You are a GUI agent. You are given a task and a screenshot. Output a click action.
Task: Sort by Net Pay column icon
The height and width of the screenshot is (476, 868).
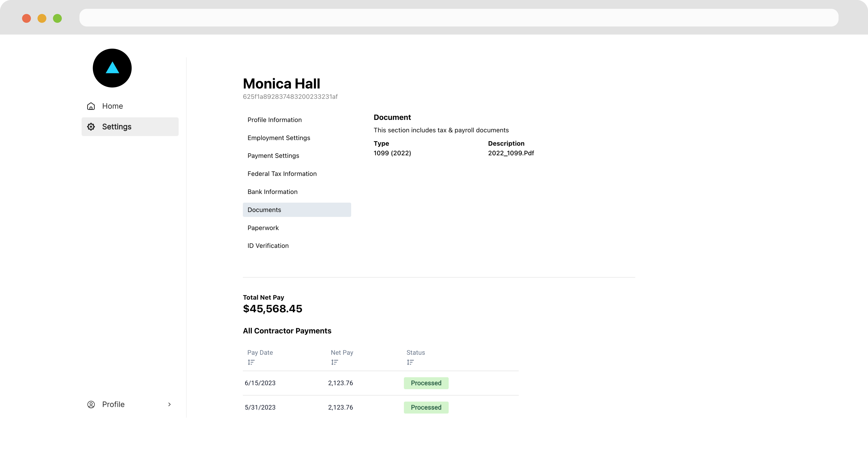click(334, 362)
